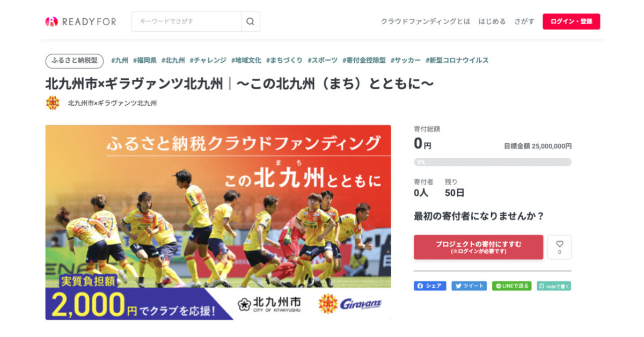Share the project via the Facebook シェア button

[430, 286]
